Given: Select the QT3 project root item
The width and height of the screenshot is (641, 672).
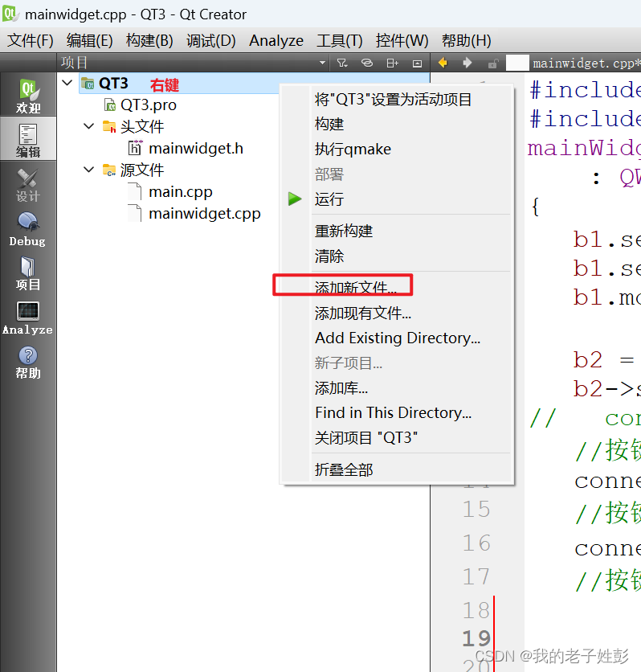Looking at the screenshot, I should pyautogui.click(x=113, y=83).
